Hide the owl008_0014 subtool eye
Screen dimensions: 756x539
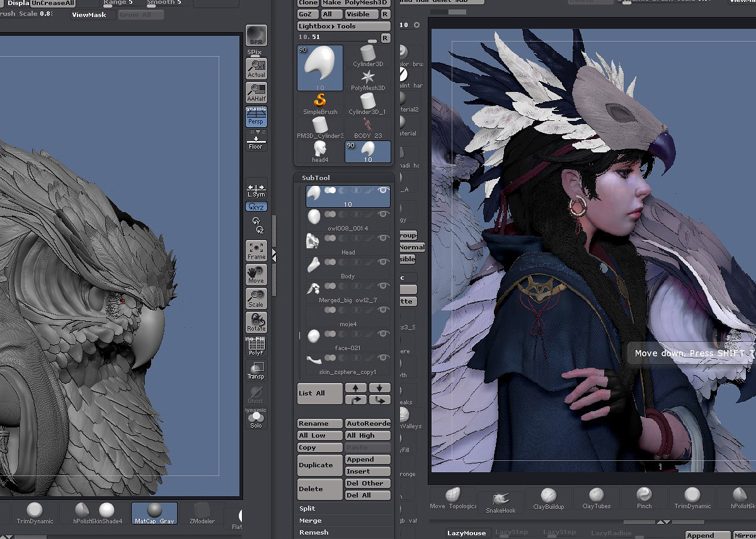(x=382, y=213)
